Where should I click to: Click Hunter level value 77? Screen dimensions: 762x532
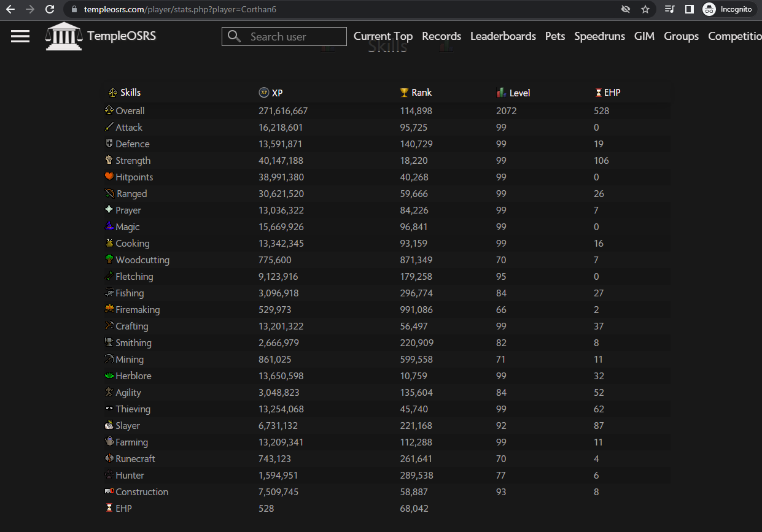502,475
